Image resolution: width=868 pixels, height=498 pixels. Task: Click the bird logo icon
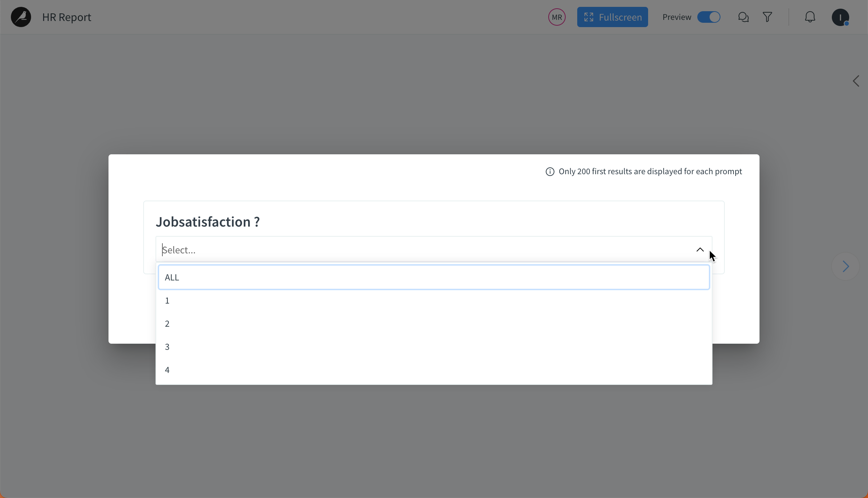click(x=21, y=17)
